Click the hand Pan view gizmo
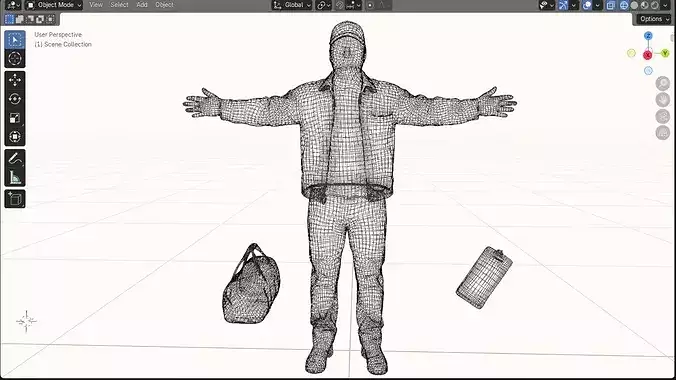This screenshot has height=380, width=676. coord(663,100)
